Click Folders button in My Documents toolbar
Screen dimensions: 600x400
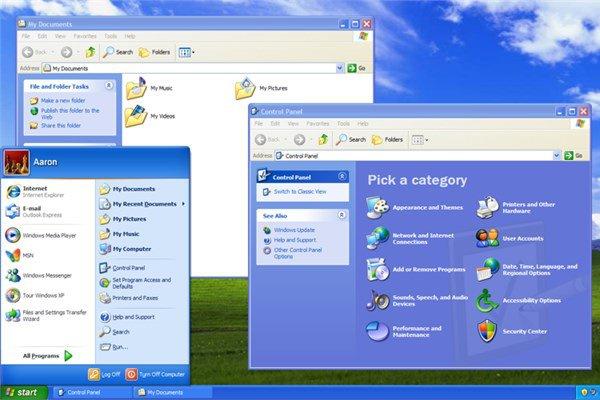[x=154, y=52]
